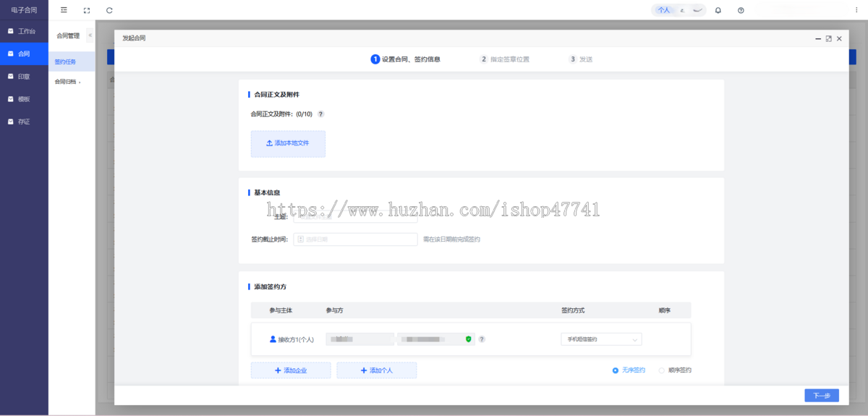Viewport: 868px width, 416px height.
Task: Click the 需在该日期前完成签约 hint text
Action: click(451, 239)
